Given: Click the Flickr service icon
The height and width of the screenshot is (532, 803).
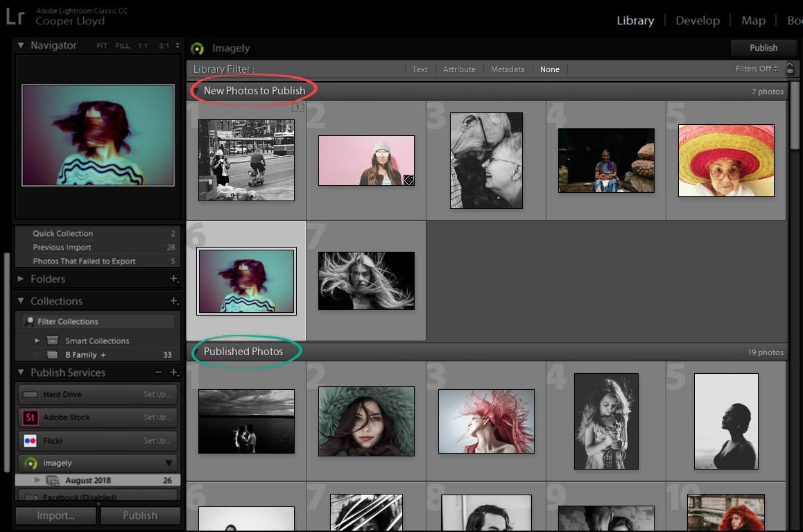Looking at the screenshot, I should [x=31, y=440].
